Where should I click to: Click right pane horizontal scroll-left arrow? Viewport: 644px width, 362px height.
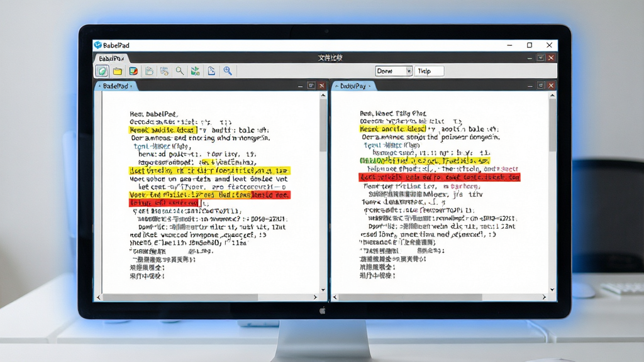click(x=335, y=297)
